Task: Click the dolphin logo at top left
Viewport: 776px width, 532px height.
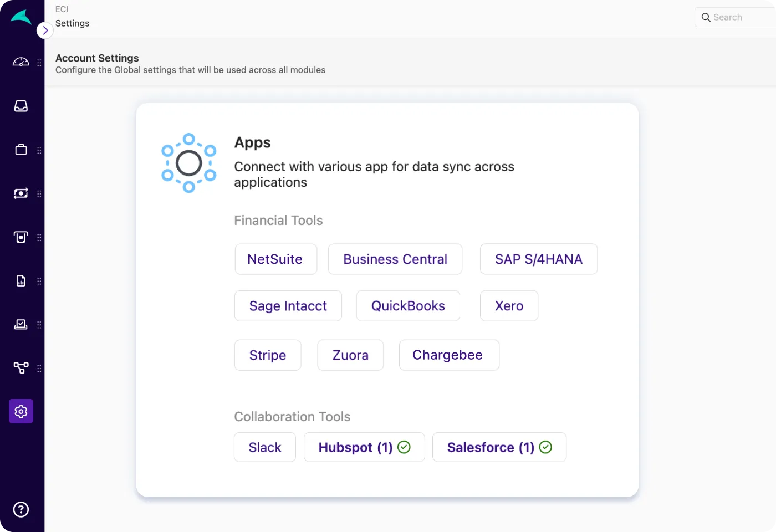Action: pos(21,17)
